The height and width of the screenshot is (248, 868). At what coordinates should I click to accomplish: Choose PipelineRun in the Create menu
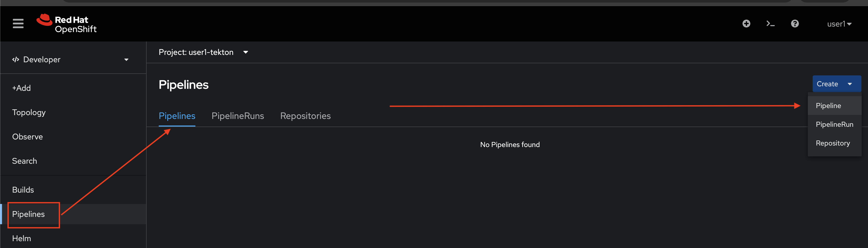click(834, 125)
